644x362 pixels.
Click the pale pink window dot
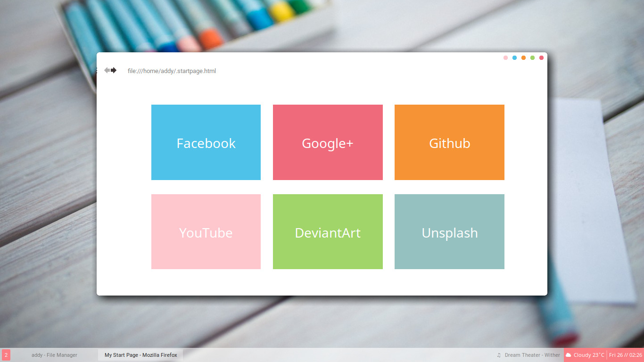pos(505,58)
